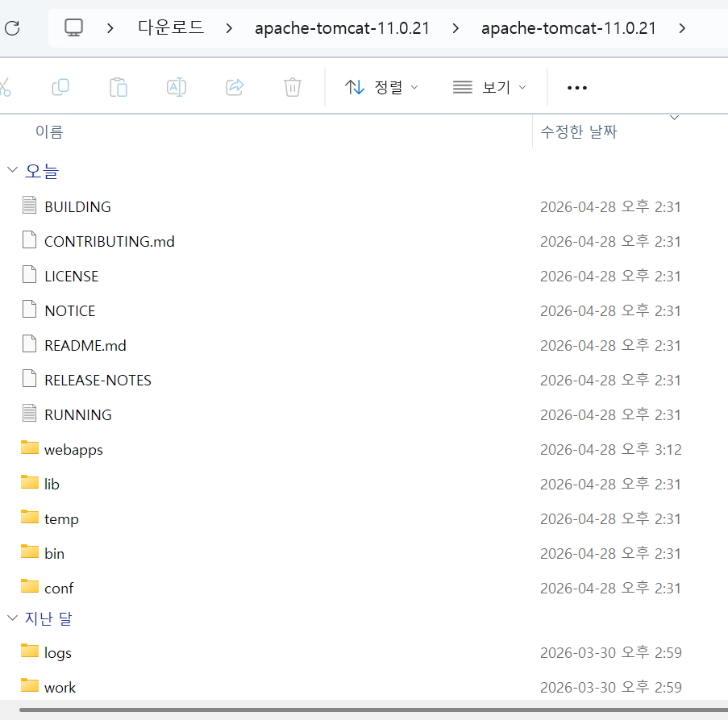The height and width of the screenshot is (720, 728).
Task: Click the LICENSE file name
Action: (x=72, y=277)
